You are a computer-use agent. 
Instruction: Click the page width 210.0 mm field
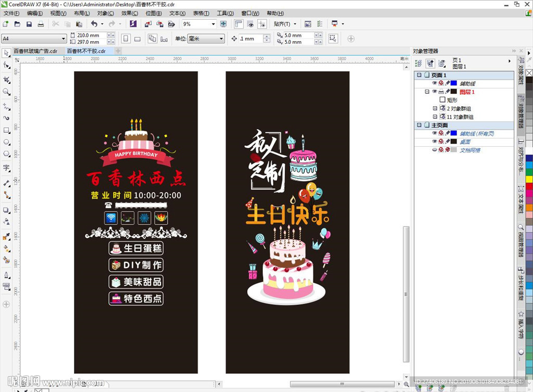(x=91, y=35)
